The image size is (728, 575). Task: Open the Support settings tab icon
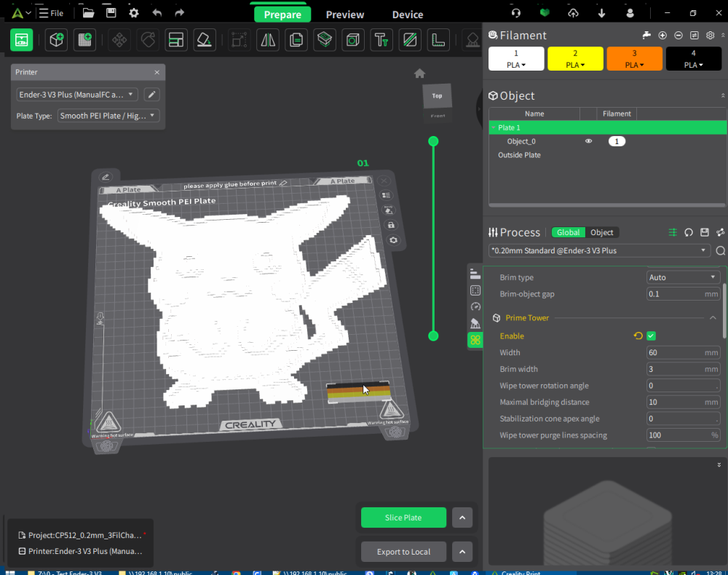click(475, 323)
